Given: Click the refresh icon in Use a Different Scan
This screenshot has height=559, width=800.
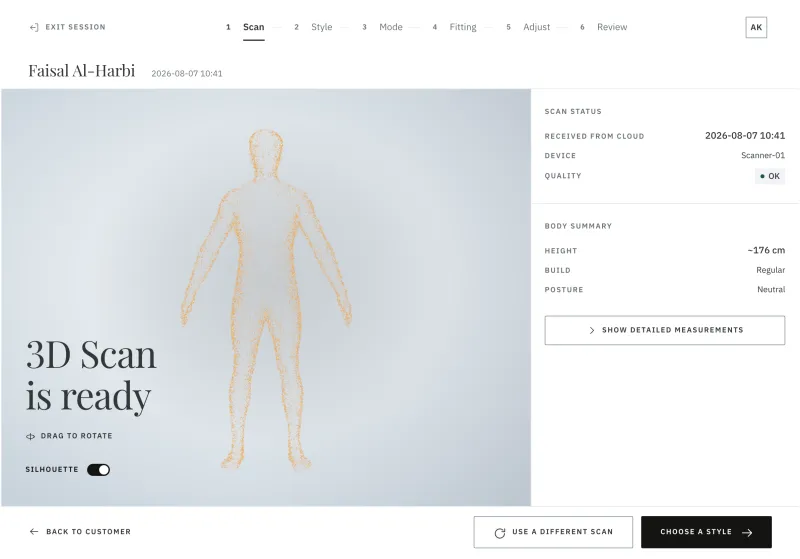Looking at the screenshot, I should point(500,532).
